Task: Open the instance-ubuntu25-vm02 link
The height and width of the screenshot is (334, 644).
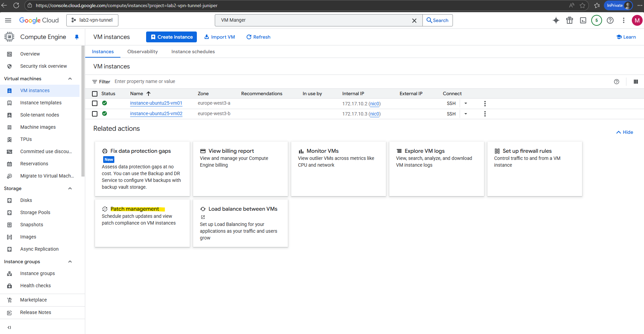Action: point(156,114)
